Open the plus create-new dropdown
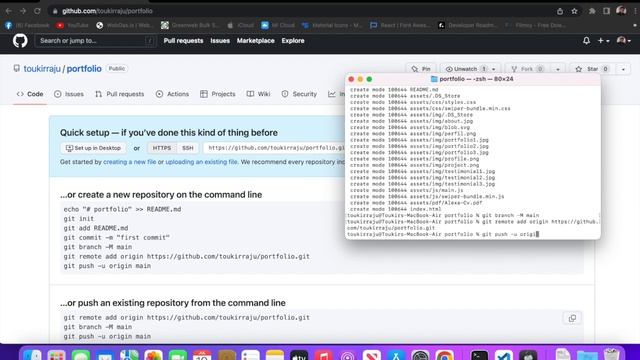 (604, 41)
